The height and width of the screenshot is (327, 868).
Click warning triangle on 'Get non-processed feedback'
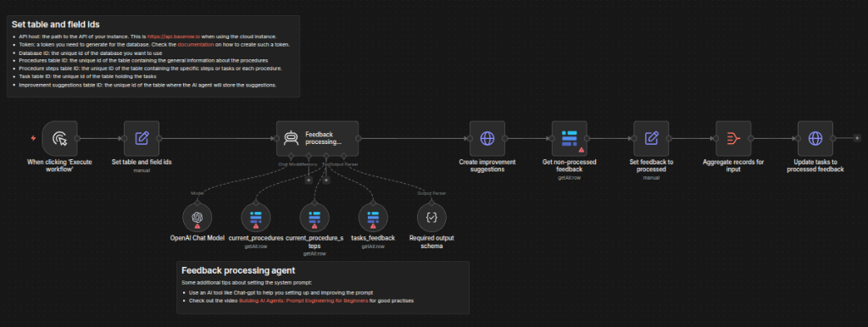point(581,150)
